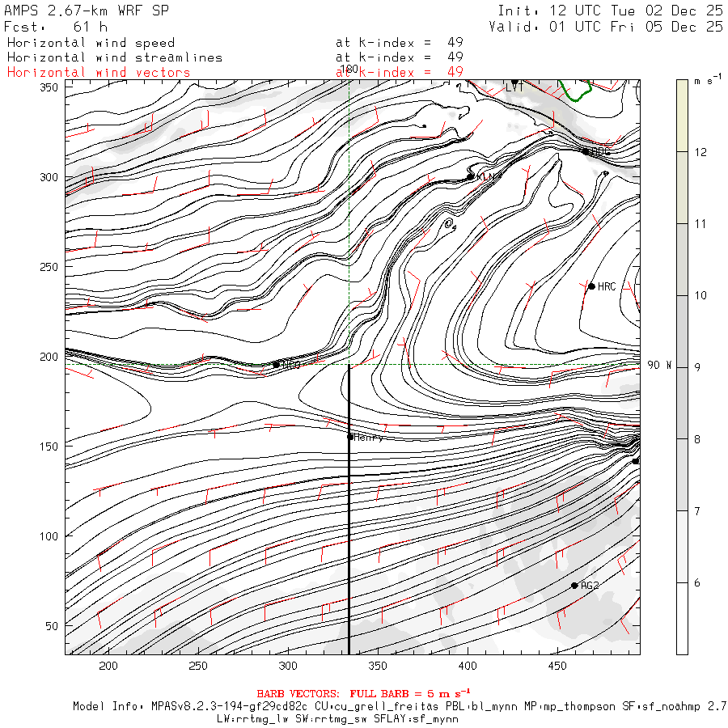Click the thick black vertical meridian line

[349, 510]
